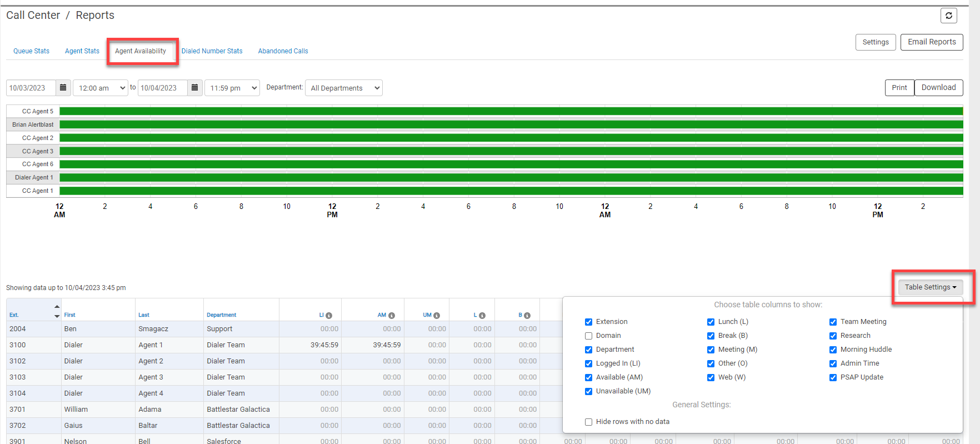Click the Print button

[x=899, y=88]
